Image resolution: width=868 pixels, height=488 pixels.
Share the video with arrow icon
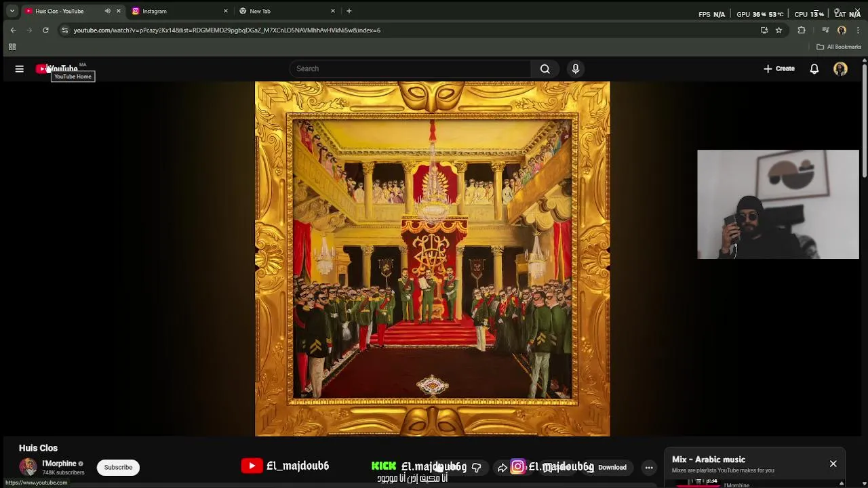pyautogui.click(x=502, y=467)
